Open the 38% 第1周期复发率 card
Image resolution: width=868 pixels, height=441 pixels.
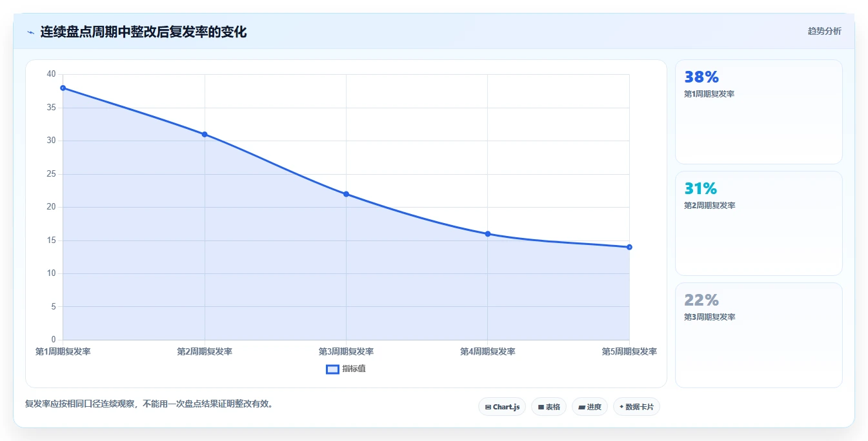coord(758,112)
